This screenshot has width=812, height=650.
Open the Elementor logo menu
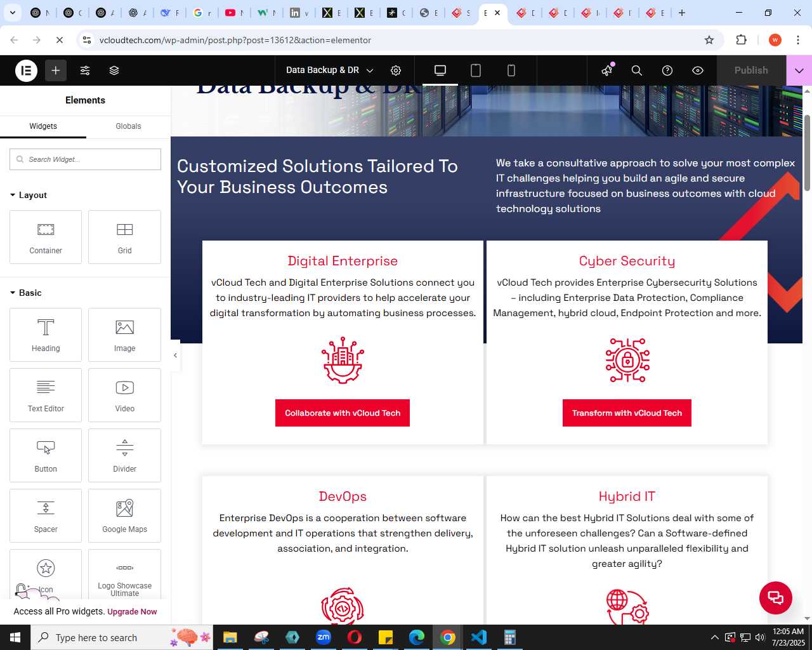(x=26, y=70)
